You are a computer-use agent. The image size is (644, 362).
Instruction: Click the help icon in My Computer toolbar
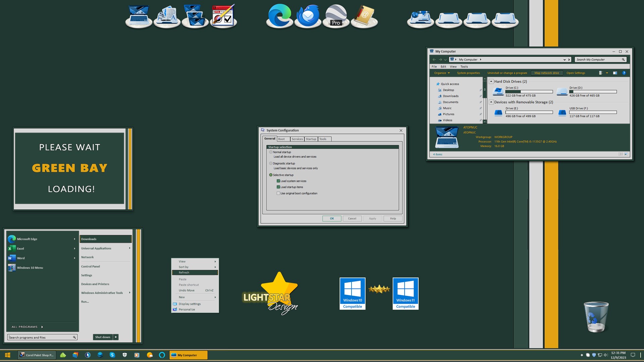[624, 73]
